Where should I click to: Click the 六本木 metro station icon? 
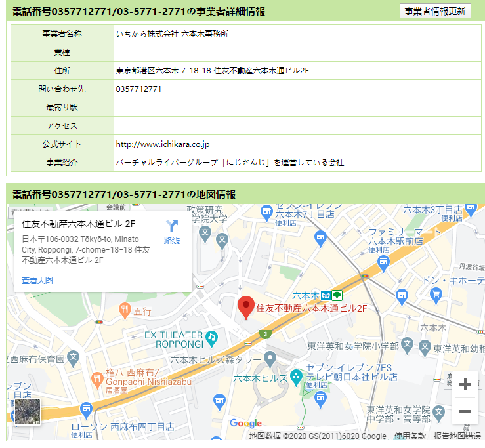(326, 296)
